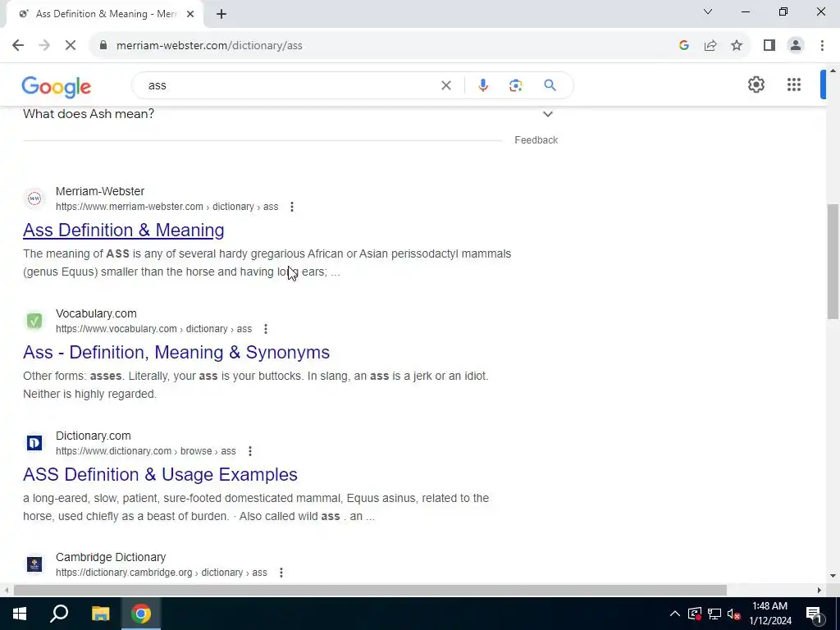Share this page via share icon
The height and width of the screenshot is (630, 840).
(x=710, y=46)
